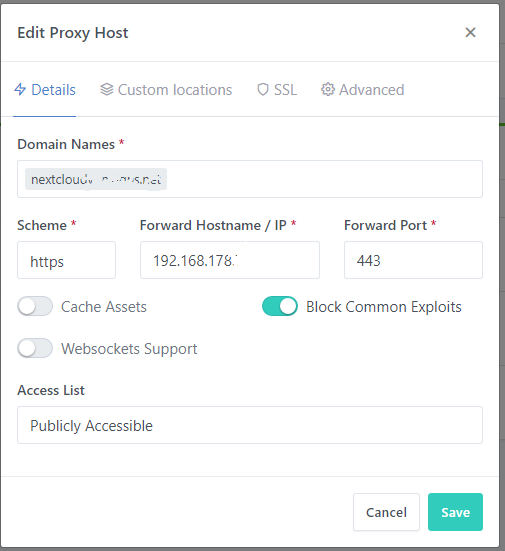505x551 pixels.
Task: Click the Save button
Action: [455, 512]
